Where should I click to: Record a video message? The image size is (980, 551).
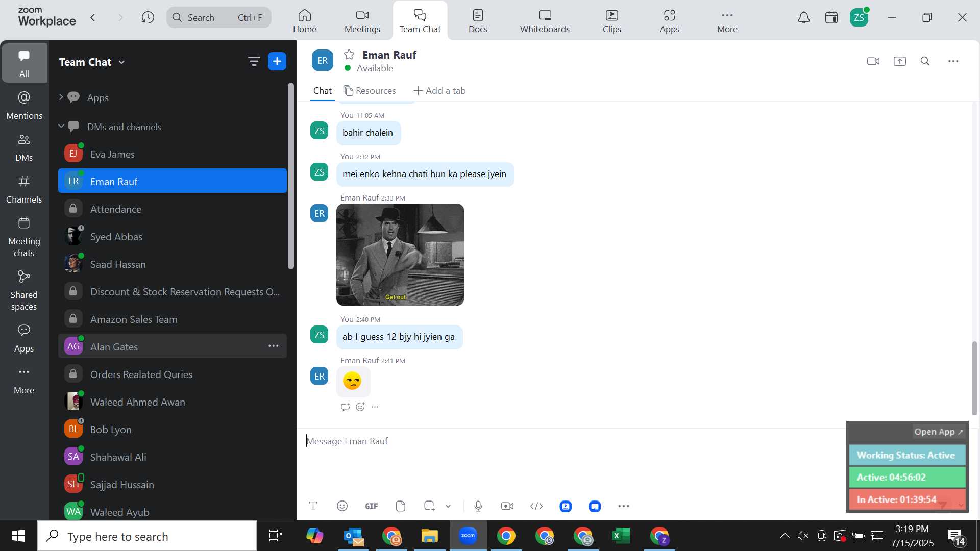pyautogui.click(x=507, y=506)
